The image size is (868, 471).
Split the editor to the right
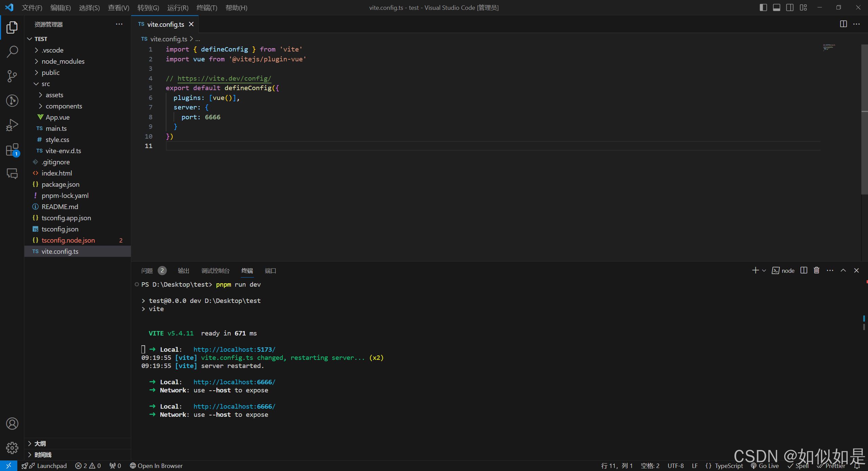pos(843,24)
